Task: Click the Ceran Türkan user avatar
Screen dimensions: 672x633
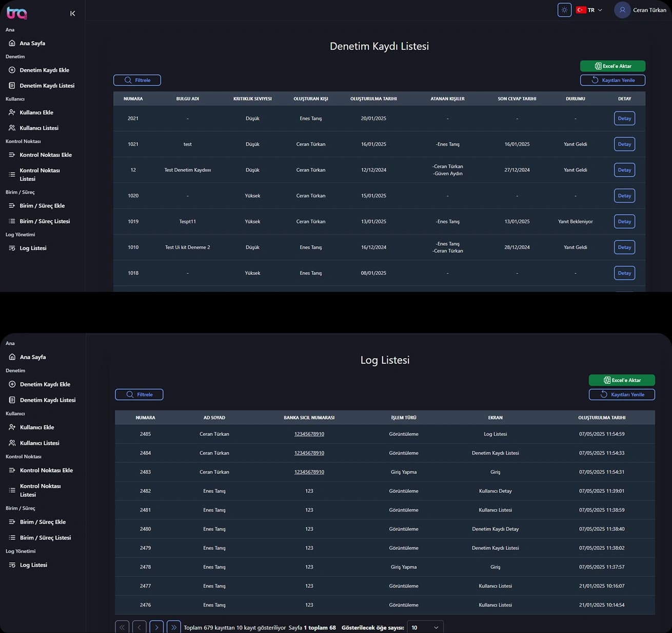Action: pos(622,10)
